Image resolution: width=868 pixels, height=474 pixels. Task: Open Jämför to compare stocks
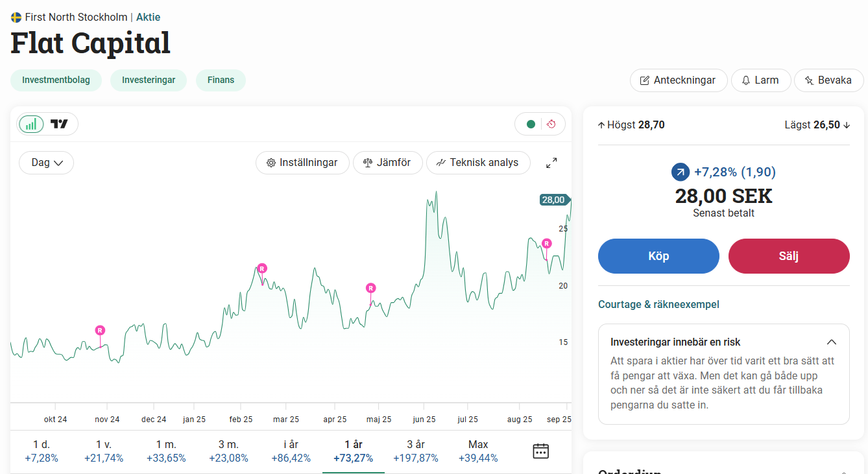[x=387, y=163]
